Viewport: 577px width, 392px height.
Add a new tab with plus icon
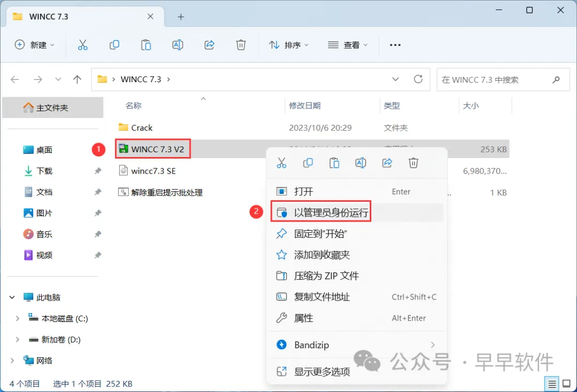point(181,17)
